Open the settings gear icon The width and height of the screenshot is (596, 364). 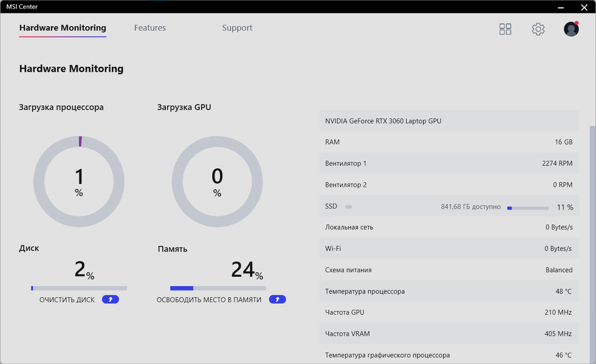click(538, 29)
